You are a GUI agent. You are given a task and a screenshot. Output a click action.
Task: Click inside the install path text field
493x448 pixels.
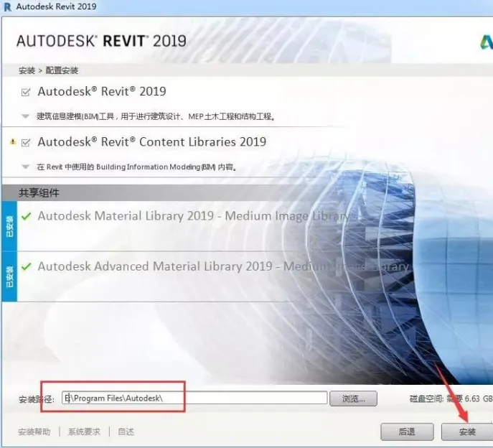click(x=194, y=398)
